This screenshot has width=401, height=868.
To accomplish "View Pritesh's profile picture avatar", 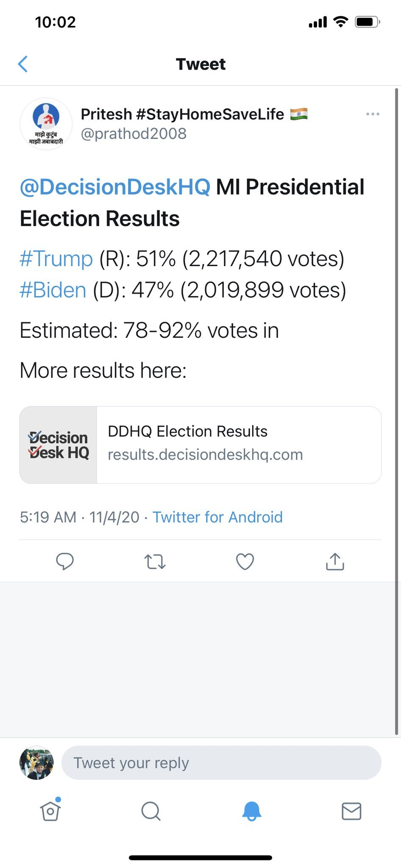I will 46,124.
